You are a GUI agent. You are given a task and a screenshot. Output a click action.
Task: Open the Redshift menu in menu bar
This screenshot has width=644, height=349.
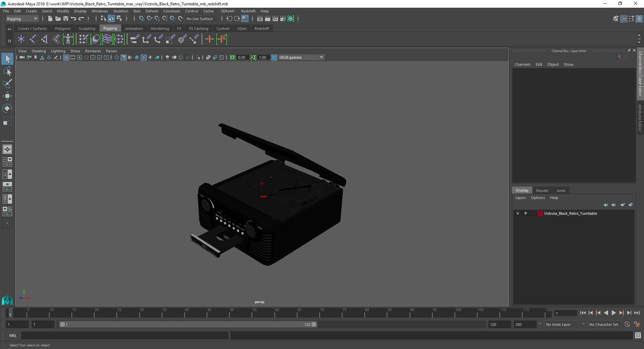pyautogui.click(x=248, y=11)
